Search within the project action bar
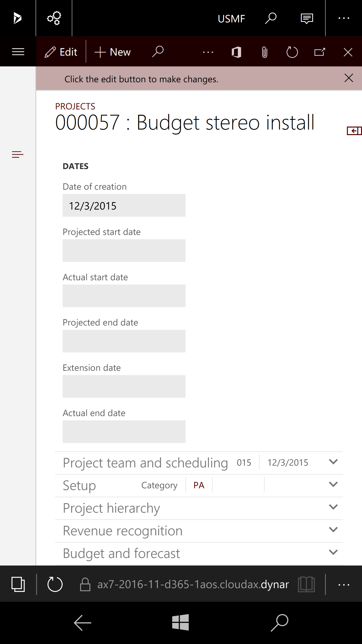The height and width of the screenshot is (644, 362). coord(158,52)
